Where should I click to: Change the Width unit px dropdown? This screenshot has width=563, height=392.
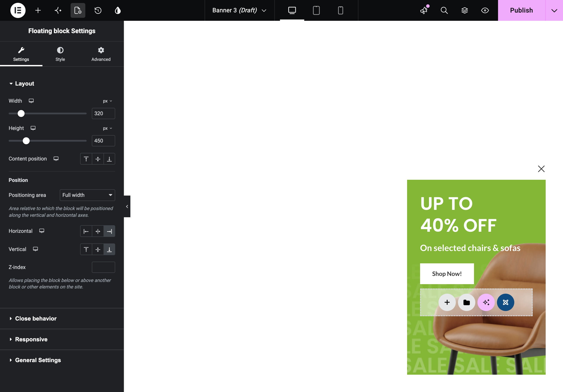coord(107,101)
